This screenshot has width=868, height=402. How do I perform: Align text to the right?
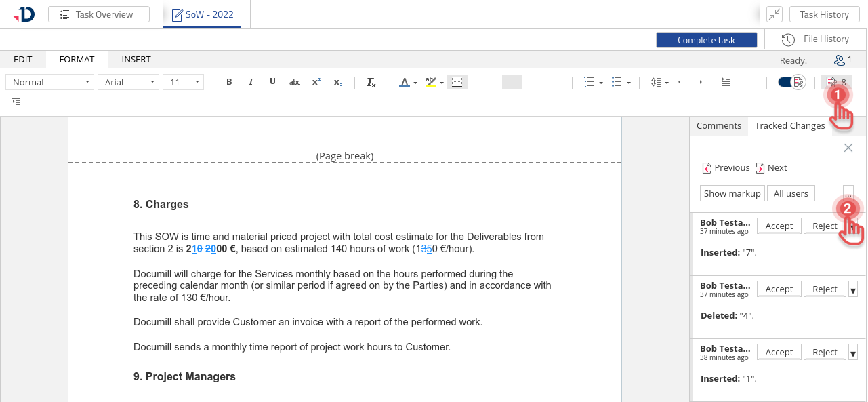(x=534, y=82)
